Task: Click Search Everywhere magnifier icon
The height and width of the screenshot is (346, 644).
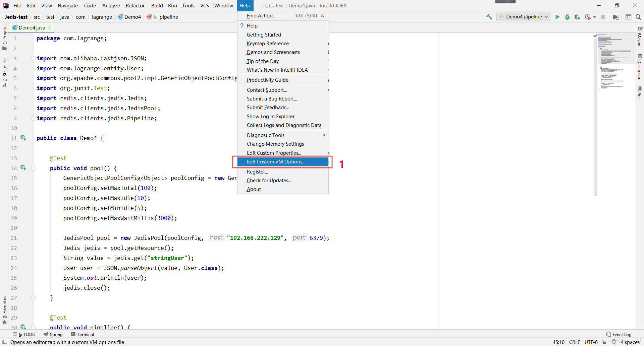Action: click(638, 17)
